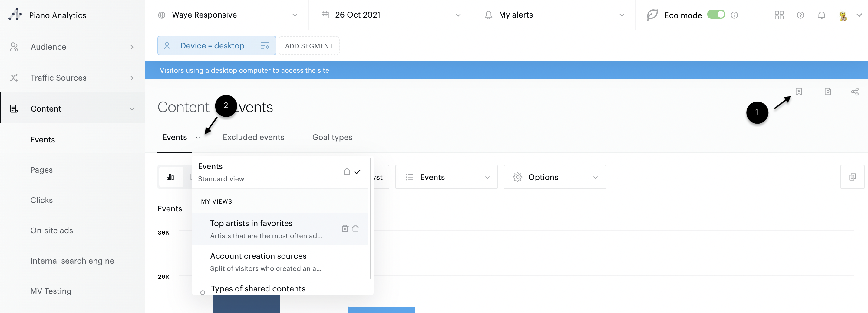Open the apps grid icon

[x=779, y=15]
